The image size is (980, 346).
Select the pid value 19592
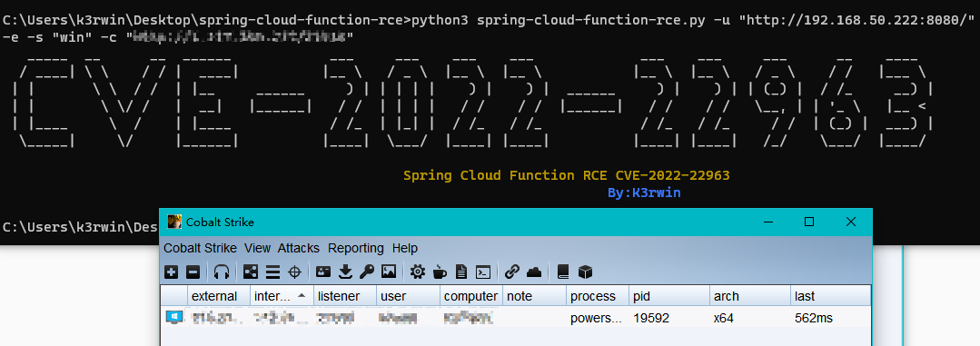[650, 319]
